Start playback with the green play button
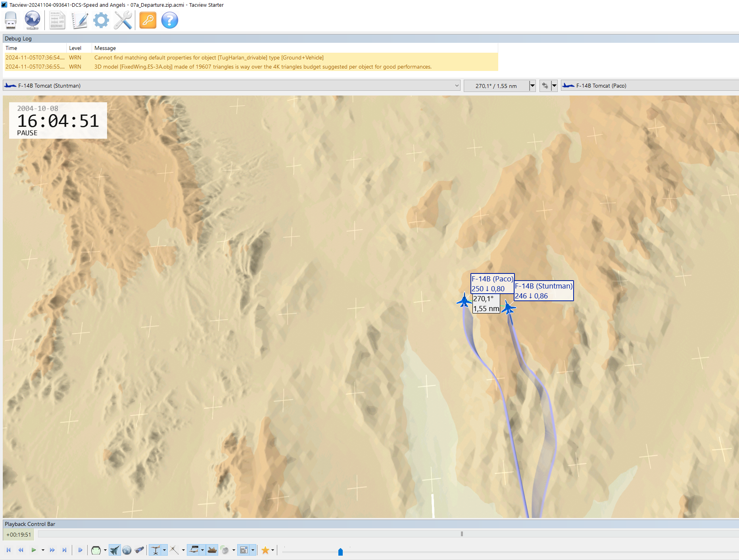 click(x=34, y=550)
